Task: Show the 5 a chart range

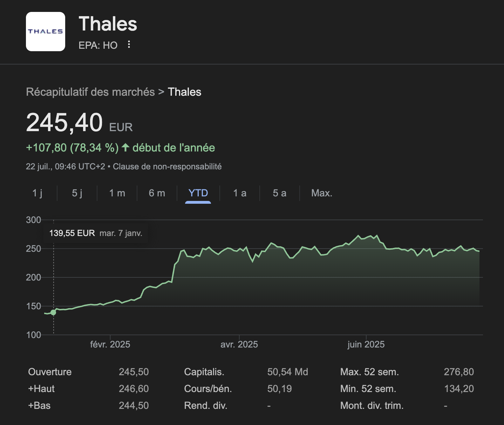Action: click(279, 193)
